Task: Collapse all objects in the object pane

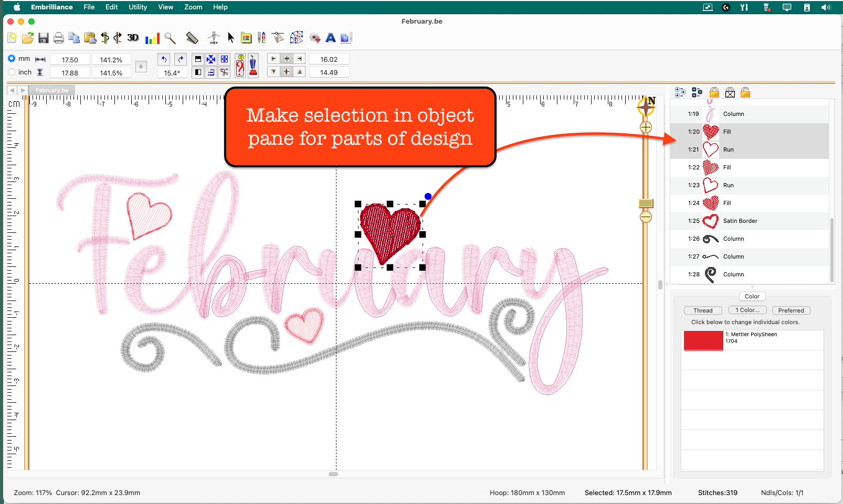Action: pos(697,93)
